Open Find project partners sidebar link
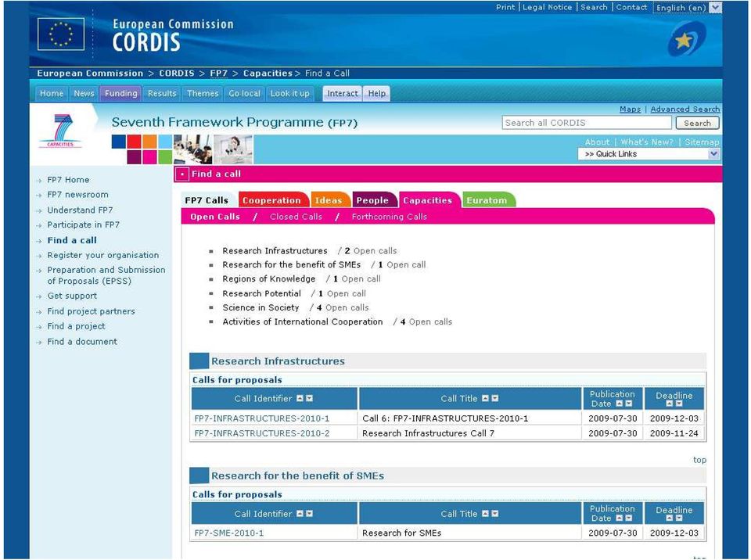751x560 pixels. [x=91, y=311]
